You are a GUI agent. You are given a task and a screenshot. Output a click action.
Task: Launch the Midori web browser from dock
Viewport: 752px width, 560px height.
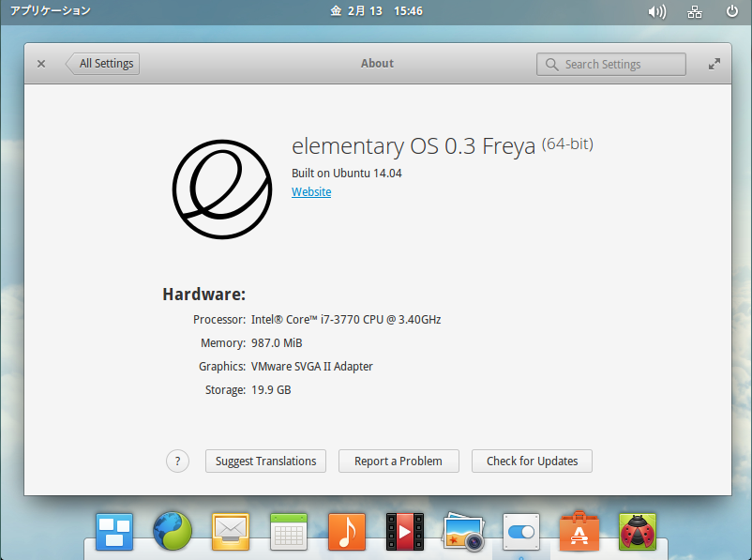pos(173,531)
